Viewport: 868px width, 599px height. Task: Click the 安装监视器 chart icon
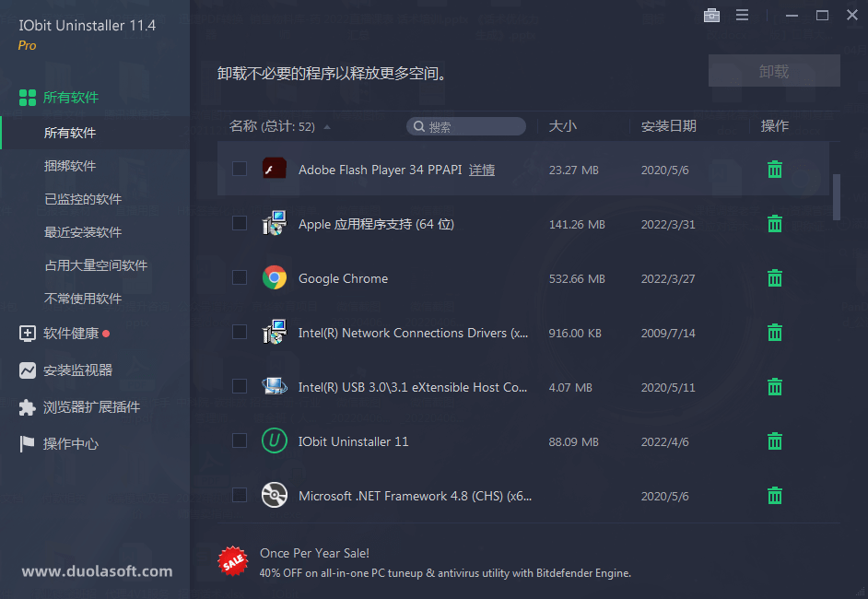click(27, 370)
